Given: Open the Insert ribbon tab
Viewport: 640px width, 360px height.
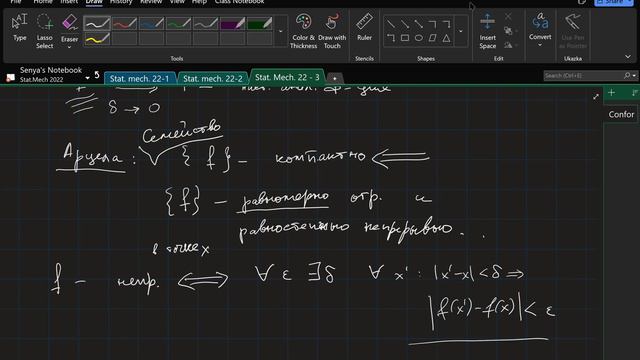Looking at the screenshot, I should click(x=69, y=2).
